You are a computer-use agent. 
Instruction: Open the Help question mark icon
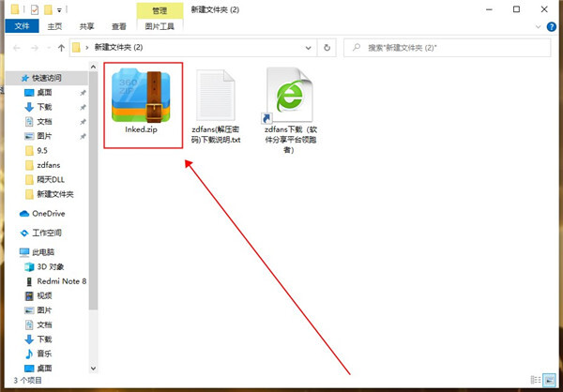pos(552,26)
